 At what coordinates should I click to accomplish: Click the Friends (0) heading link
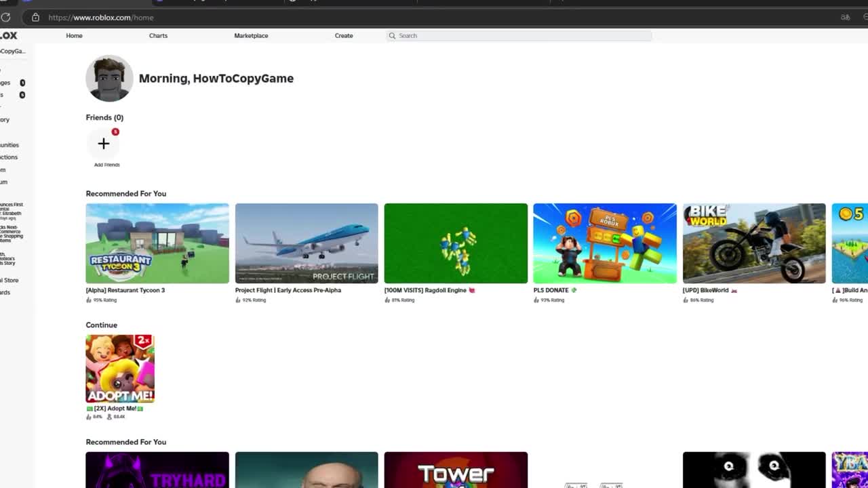104,117
